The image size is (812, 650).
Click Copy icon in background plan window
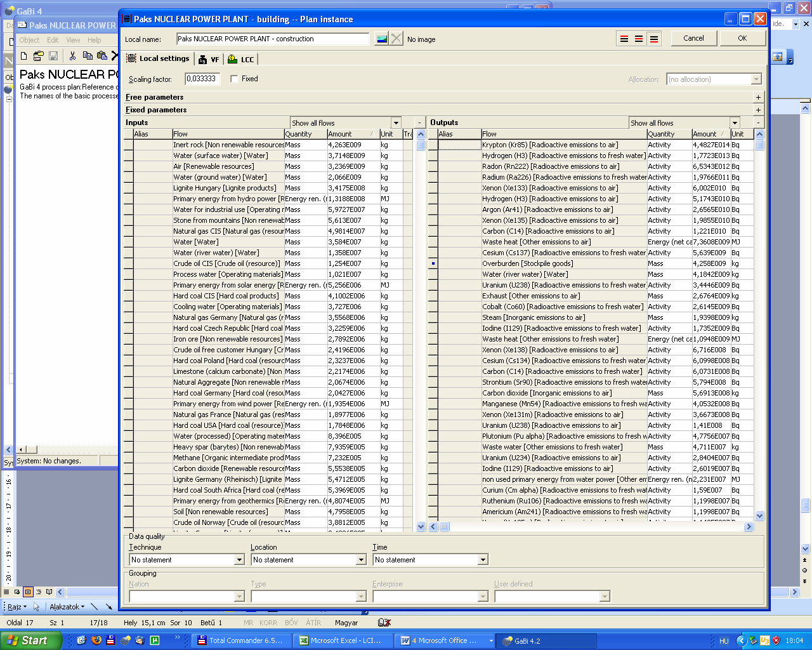88,56
